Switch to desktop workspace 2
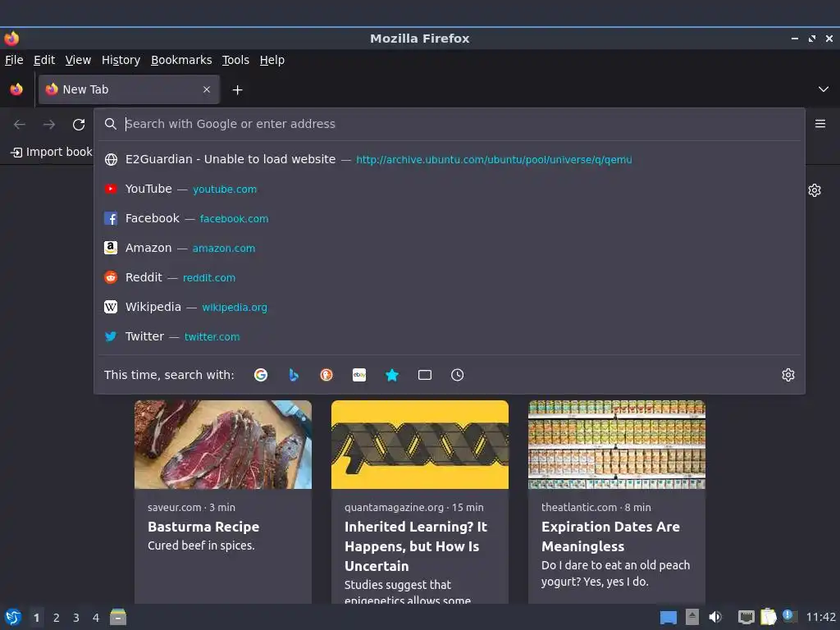Image resolution: width=840 pixels, height=630 pixels. click(57, 618)
